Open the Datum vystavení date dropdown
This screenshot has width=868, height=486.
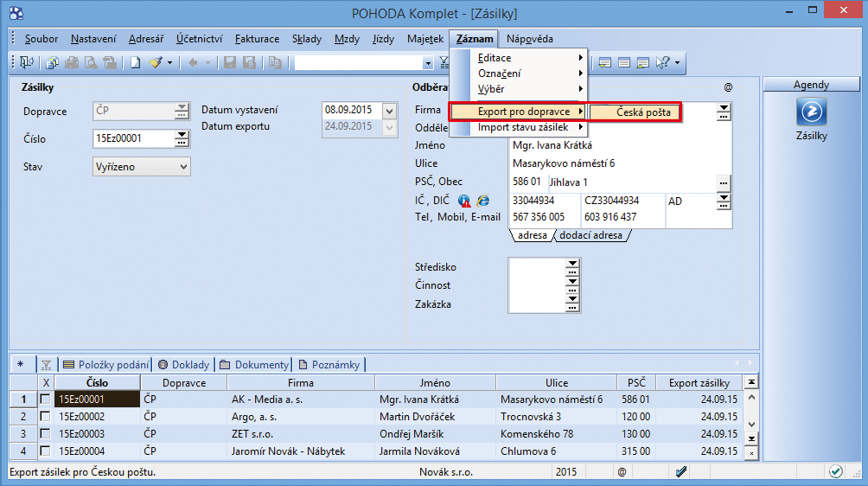point(389,111)
